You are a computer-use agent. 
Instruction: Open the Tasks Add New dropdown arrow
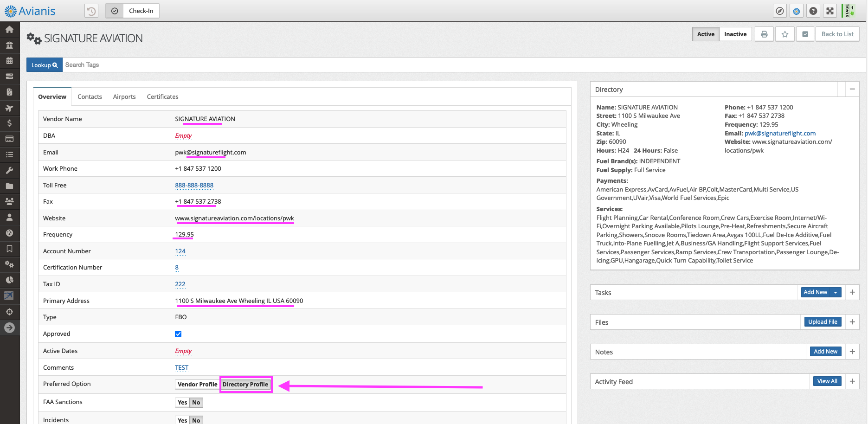[x=836, y=292]
